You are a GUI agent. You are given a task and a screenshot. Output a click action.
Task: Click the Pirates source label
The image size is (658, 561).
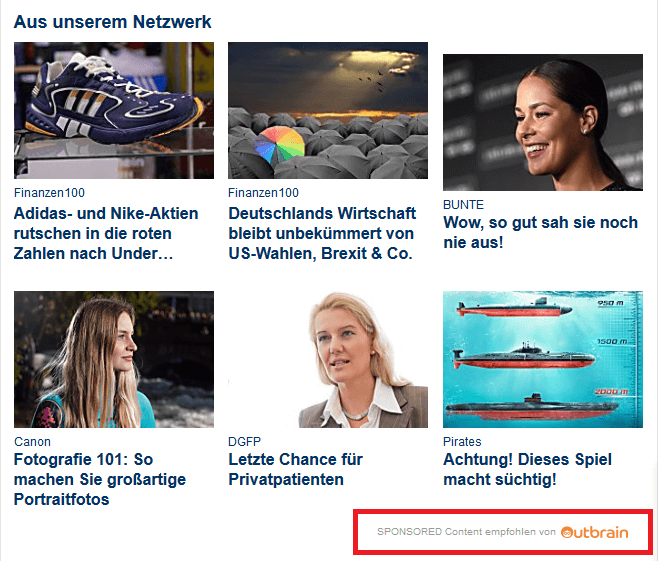[x=462, y=442]
